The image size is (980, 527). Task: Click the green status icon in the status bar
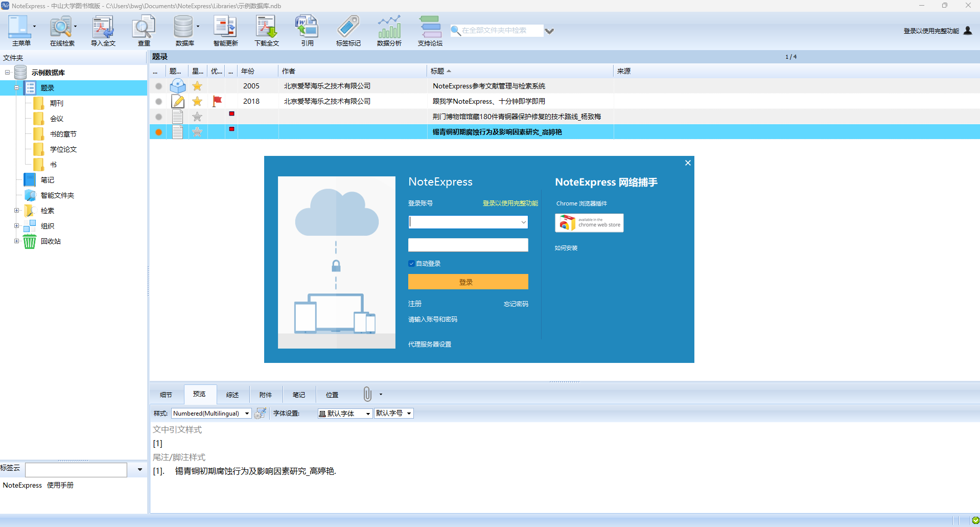tap(975, 520)
